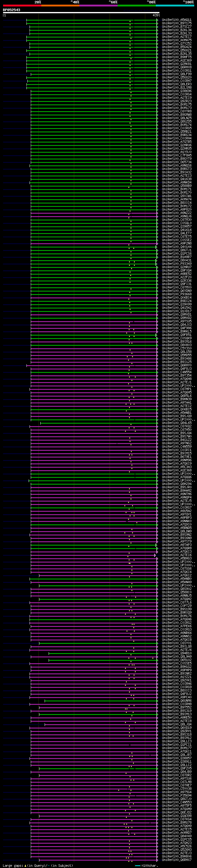Click the purple alignment bar for UniRef100_A9P2N8

94,243
